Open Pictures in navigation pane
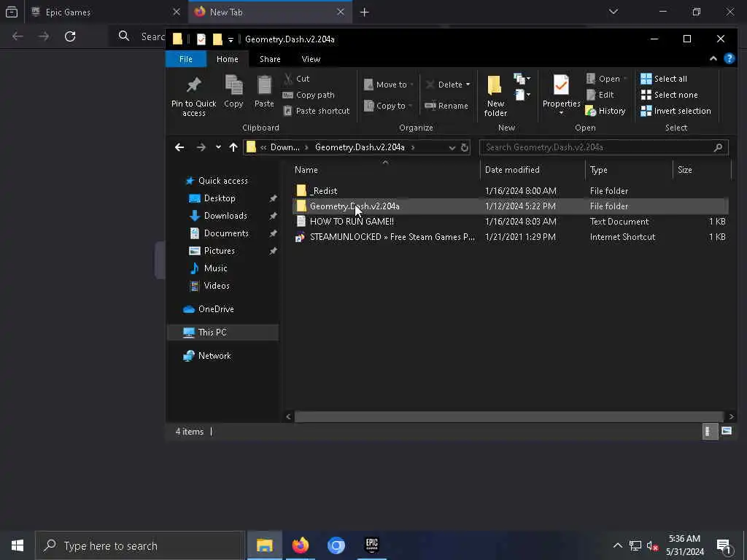Viewport: 747px width, 560px height. (219, 251)
